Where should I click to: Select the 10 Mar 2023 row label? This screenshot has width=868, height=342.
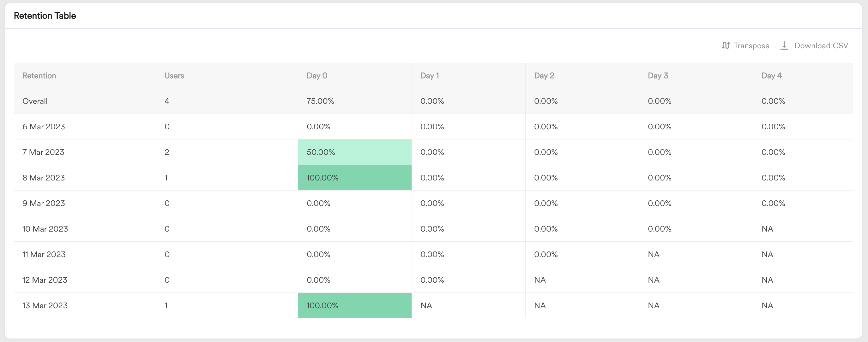pyautogui.click(x=45, y=229)
